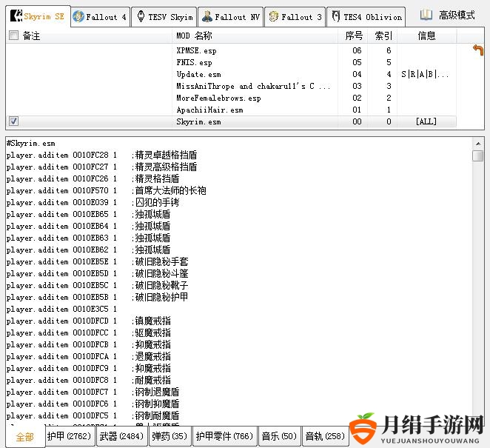Click the 镇魔戒指 code line
This screenshot has height=448, width=490.
(88, 321)
